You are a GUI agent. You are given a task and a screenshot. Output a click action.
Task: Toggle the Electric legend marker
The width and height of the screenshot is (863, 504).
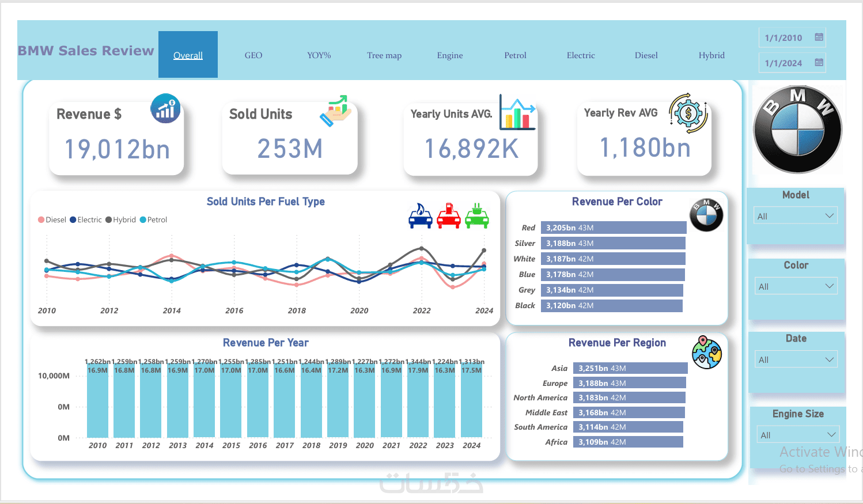(73, 220)
